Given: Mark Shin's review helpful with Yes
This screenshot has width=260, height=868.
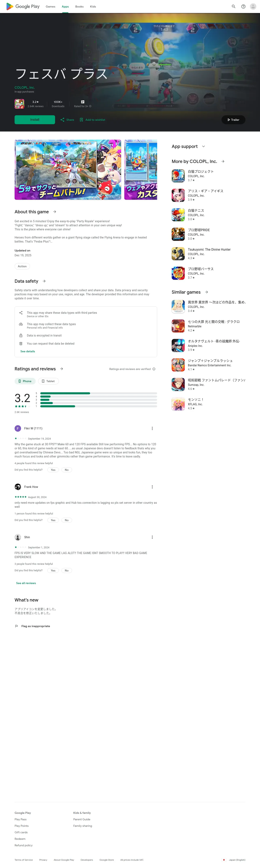Looking at the screenshot, I should [x=53, y=570].
